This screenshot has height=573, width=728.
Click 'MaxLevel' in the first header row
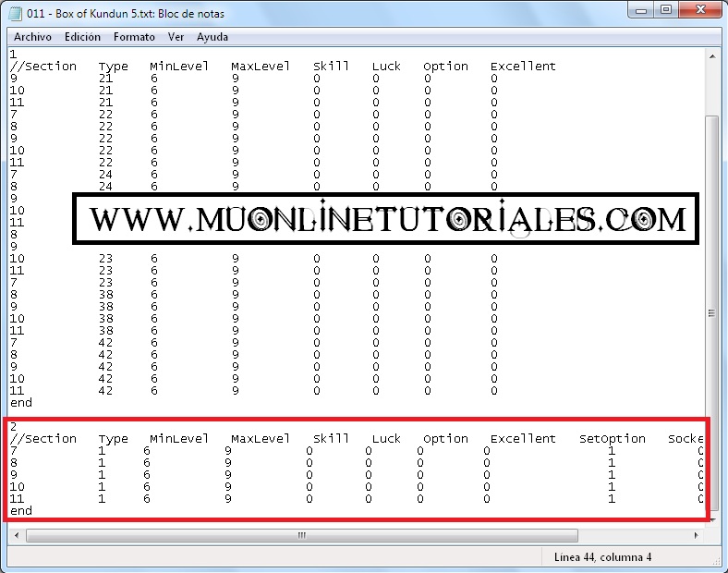(261, 67)
